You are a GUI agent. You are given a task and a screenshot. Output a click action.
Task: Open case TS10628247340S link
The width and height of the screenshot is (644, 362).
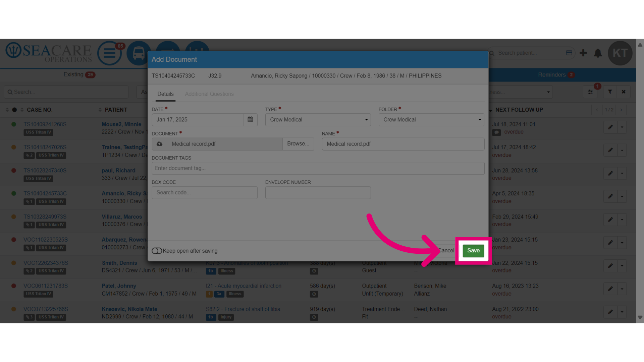(45, 171)
